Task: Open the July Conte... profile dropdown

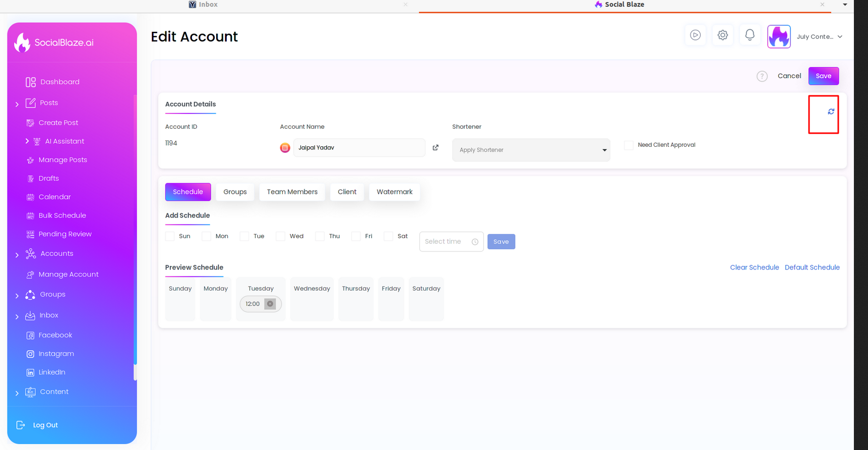Action: click(820, 36)
